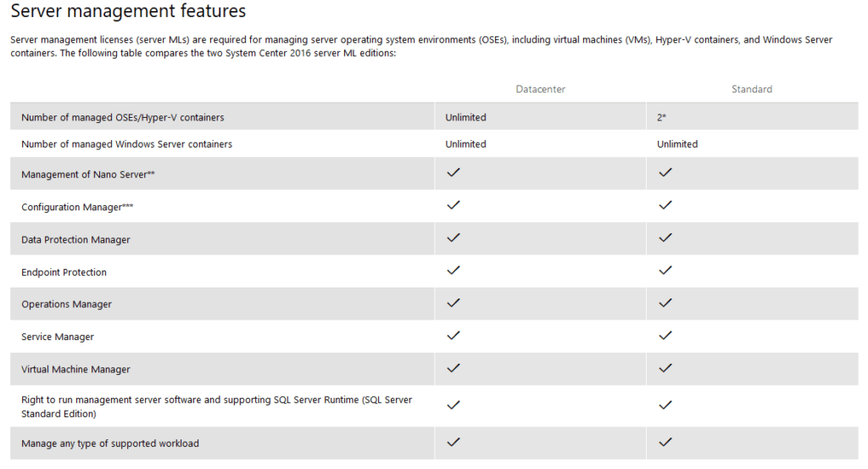Click the Standard checkmark for Configuration Manager
Screen dimensions: 868x469
pos(665,205)
